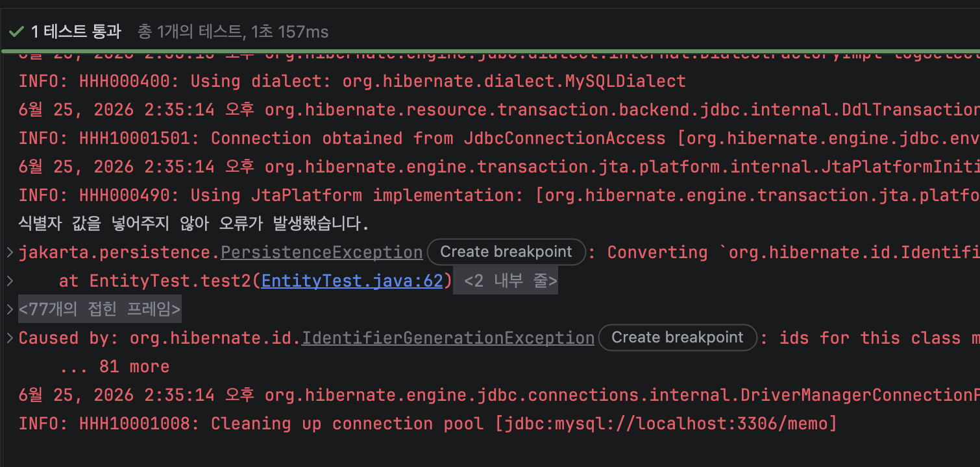Expand the chevron next to 77개의 접힌 프레임
This screenshot has height=467, width=980.
10,309
